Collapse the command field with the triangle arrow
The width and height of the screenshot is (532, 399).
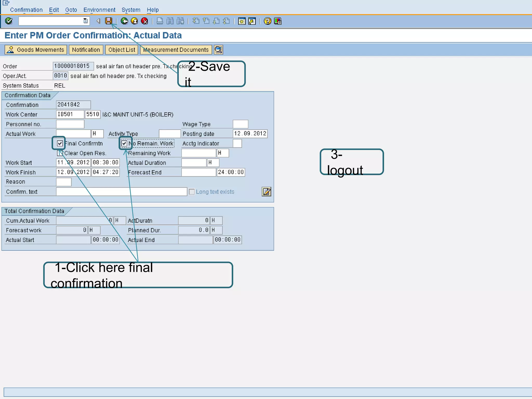tap(98, 21)
